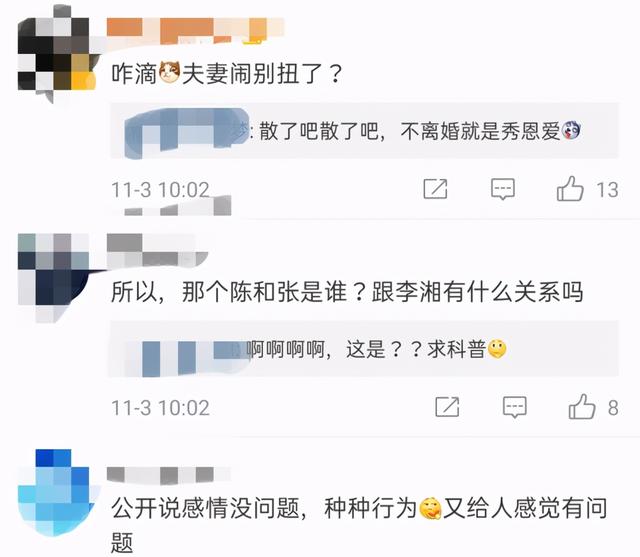Tap blurred replier name before 啊啊啊啊
The image size is (640, 557).
(187, 355)
